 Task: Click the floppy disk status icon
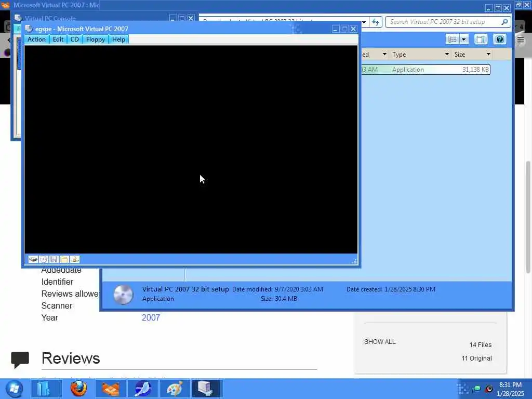pos(54,260)
